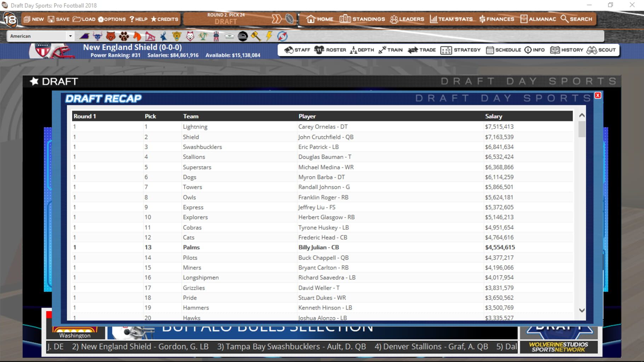Open the SCOUT page

tap(601, 50)
